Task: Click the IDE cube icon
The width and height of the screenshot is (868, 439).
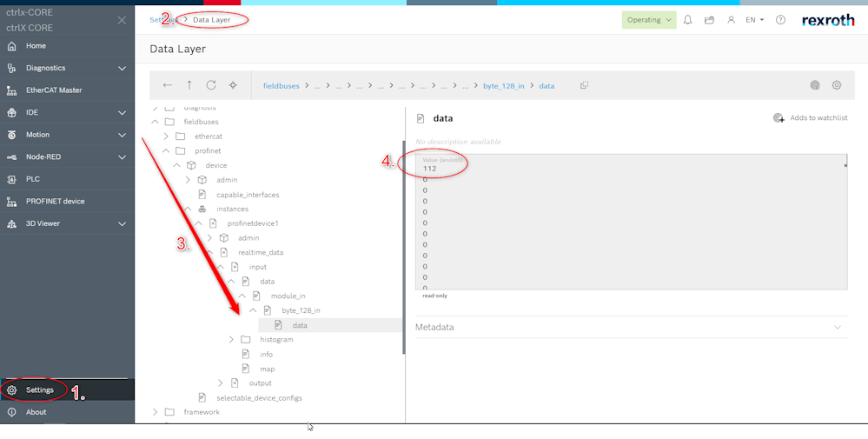Action: 11,112
